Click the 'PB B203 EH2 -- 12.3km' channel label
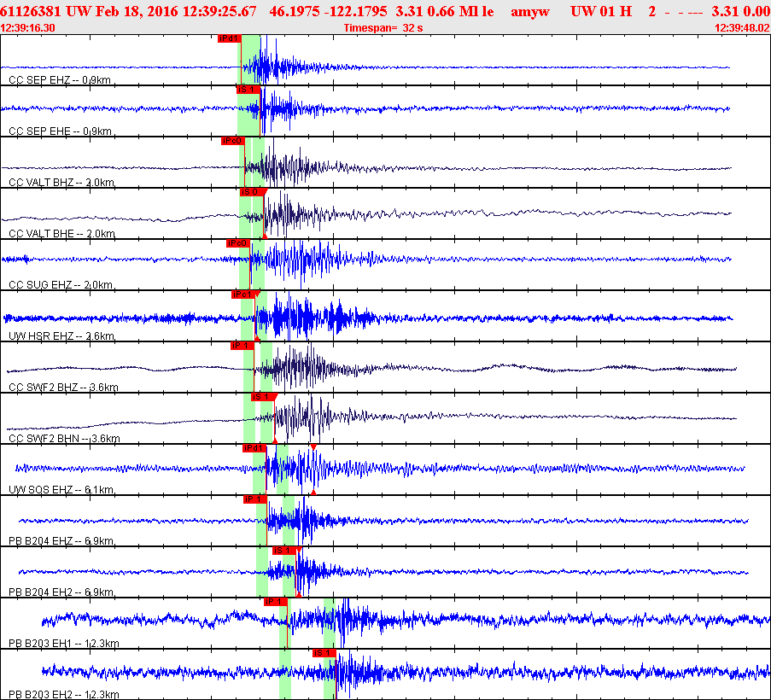This screenshot has width=771, height=700. (64, 695)
